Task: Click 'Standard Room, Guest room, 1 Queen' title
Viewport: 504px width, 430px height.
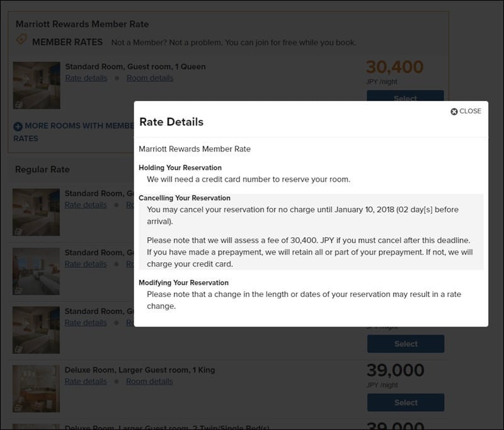Action: [x=135, y=67]
